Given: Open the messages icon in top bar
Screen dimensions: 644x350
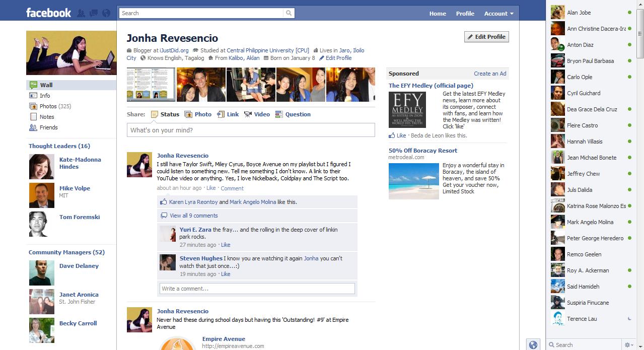Looking at the screenshot, I should [93, 13].
